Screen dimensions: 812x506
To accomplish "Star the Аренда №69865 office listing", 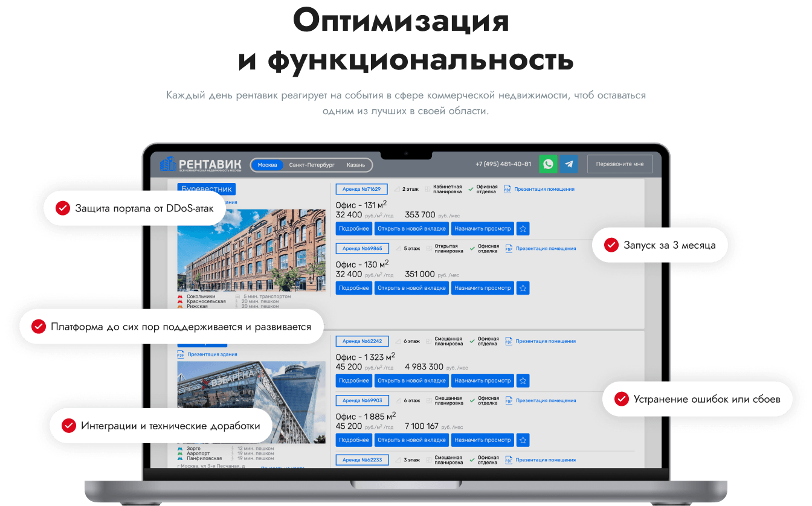I will (x=523, y=288).
